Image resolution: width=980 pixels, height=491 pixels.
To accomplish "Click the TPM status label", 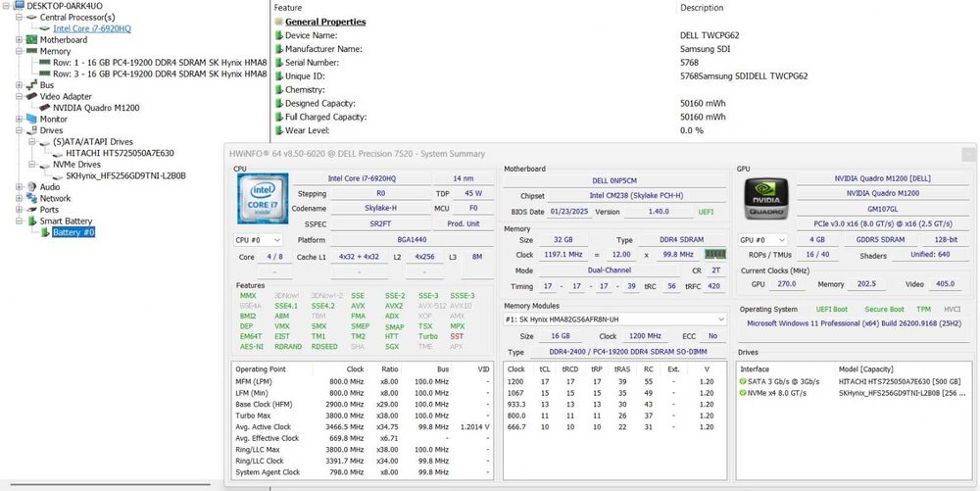I will [x=923, y=310].
